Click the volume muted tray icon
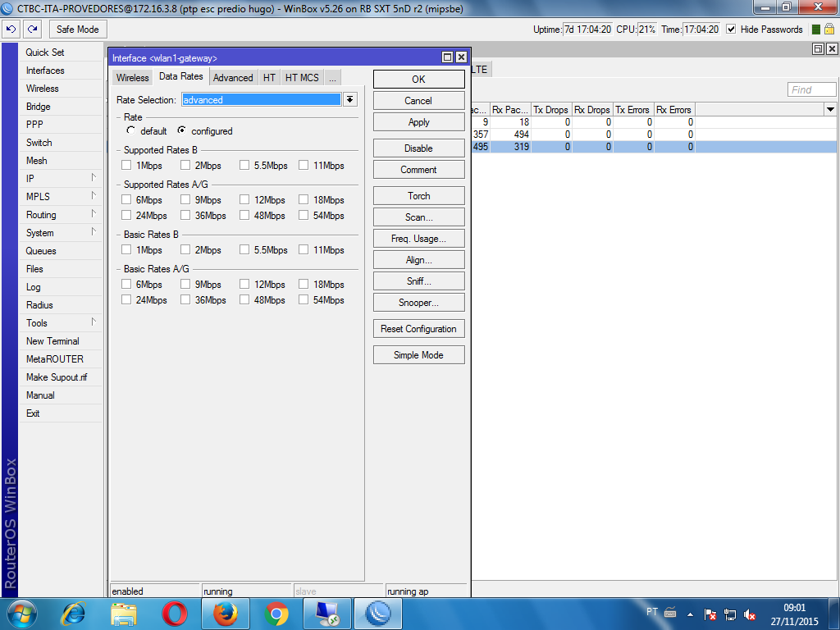The width and height of the screenshot is (840, 630). coord(750,615)
